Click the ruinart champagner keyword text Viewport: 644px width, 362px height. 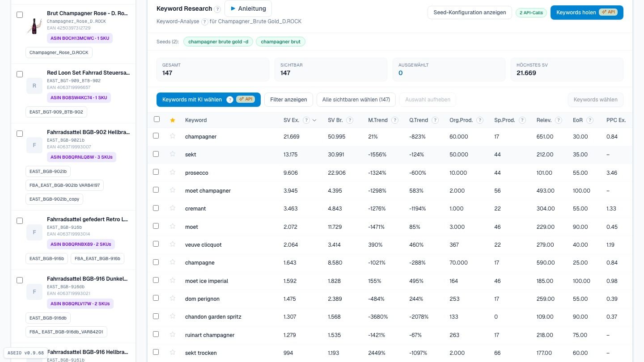pyautogui.click(x=210, y=335)
